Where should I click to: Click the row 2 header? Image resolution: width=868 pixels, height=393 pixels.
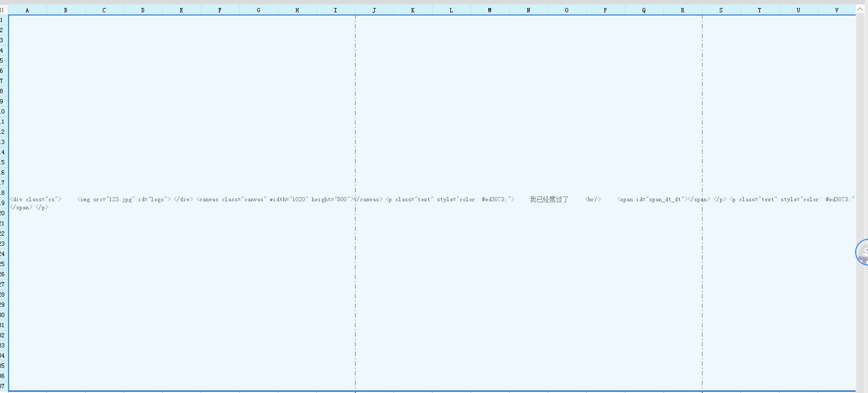(x=4, y=30)
